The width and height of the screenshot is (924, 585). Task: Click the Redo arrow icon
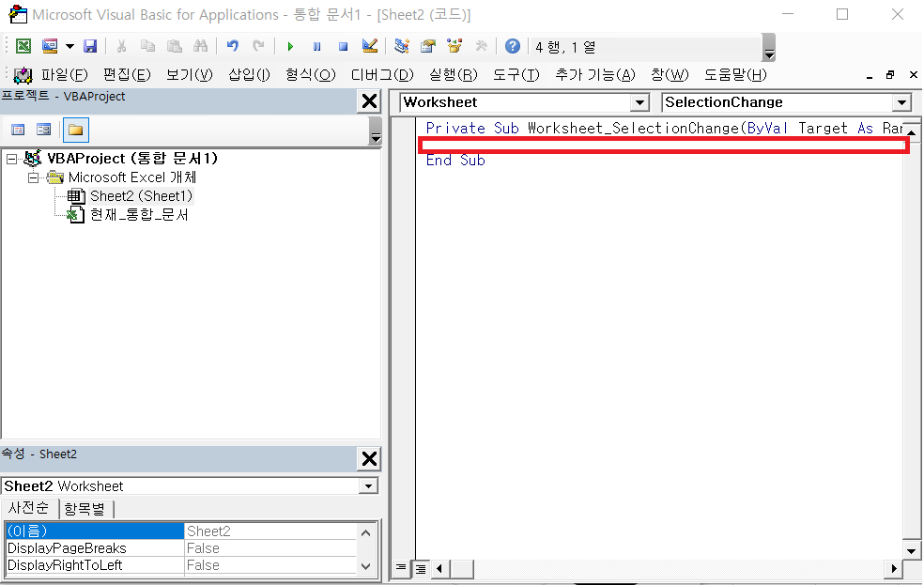tap(258, 46)
